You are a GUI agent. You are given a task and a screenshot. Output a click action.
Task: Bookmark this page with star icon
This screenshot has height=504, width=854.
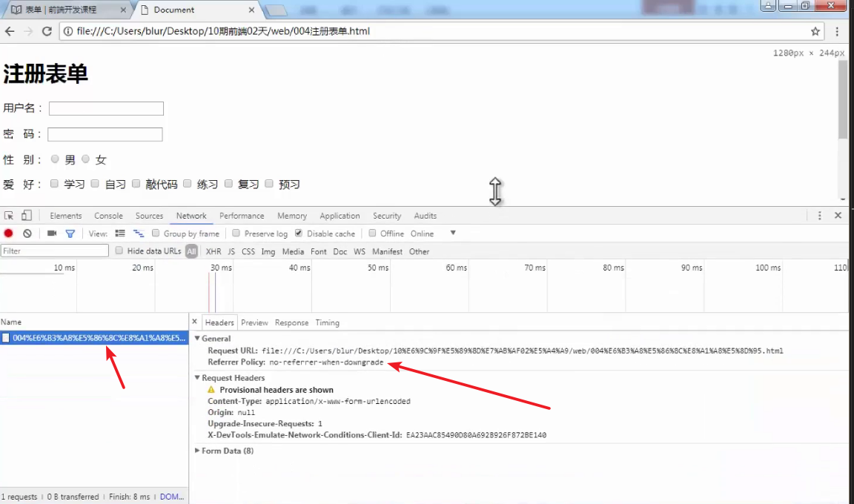[x=815, y=31]
